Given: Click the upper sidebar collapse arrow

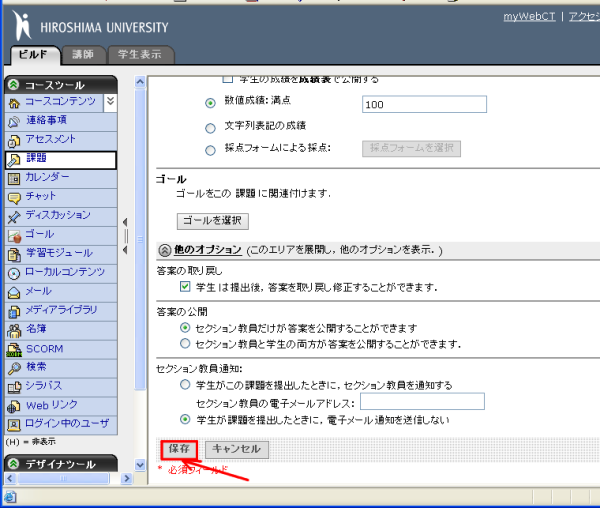Looking at the screenshot, I should pos(125,222).
